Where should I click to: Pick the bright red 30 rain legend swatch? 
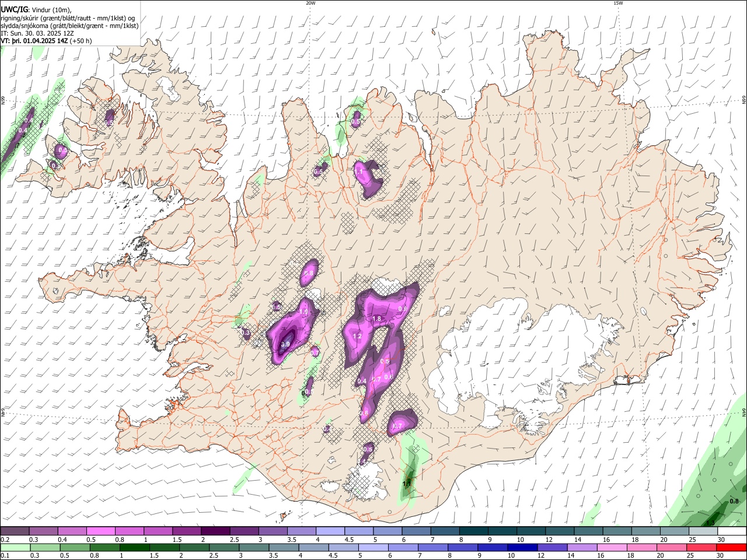(x=731, y=547)
